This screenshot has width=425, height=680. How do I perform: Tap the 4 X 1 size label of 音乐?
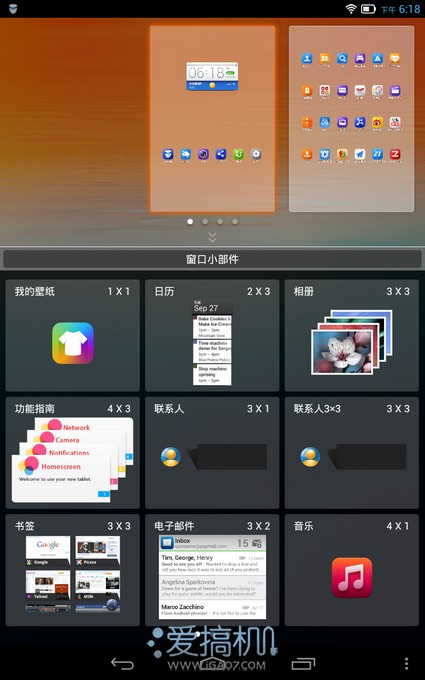coord(398,526)
